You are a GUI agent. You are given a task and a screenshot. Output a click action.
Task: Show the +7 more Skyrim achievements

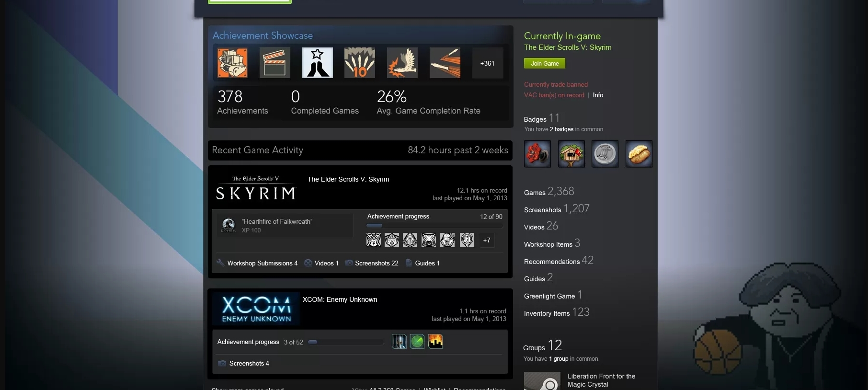tap(487, 240)
